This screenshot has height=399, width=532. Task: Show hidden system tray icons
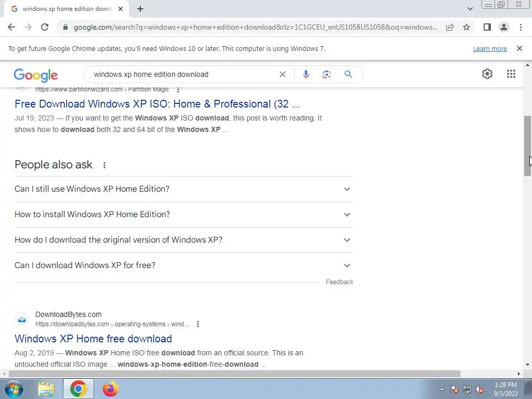(442, 389)
